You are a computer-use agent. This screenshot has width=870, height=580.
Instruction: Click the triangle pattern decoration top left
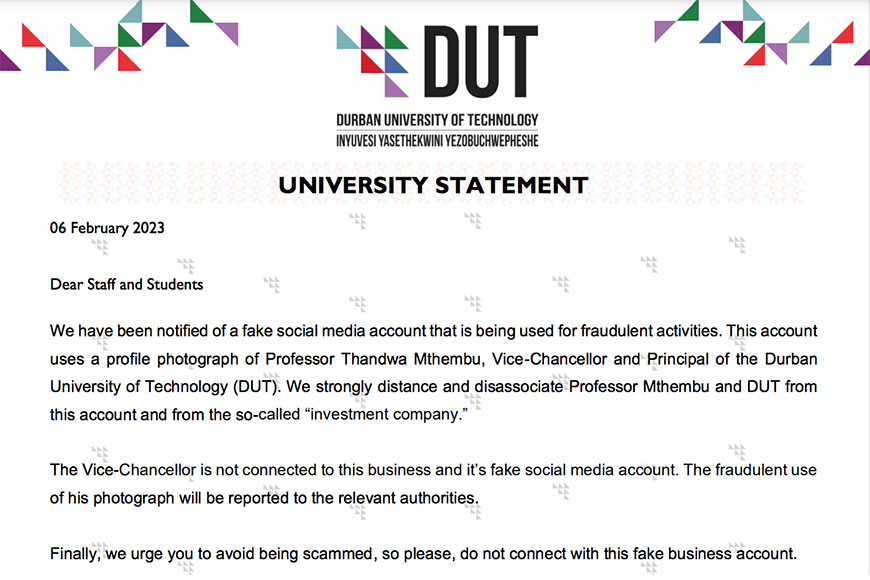[119, 36]
